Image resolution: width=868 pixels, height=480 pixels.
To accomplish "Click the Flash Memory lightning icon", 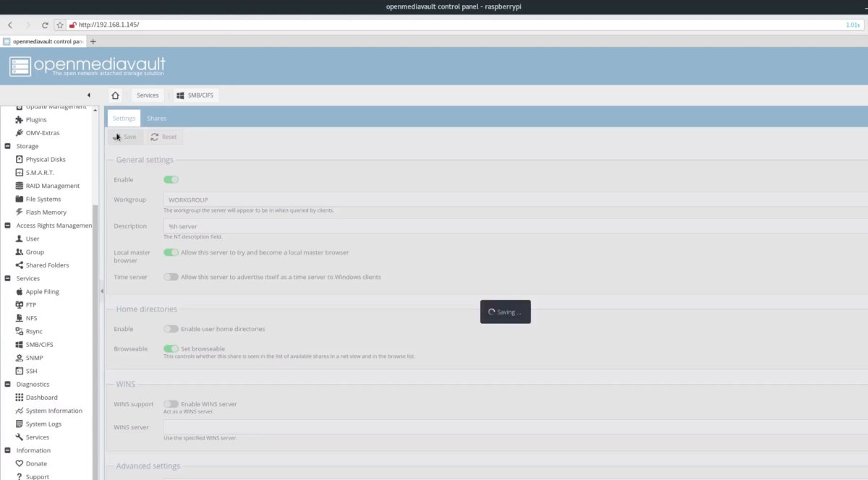I will [x=20, y=213].
